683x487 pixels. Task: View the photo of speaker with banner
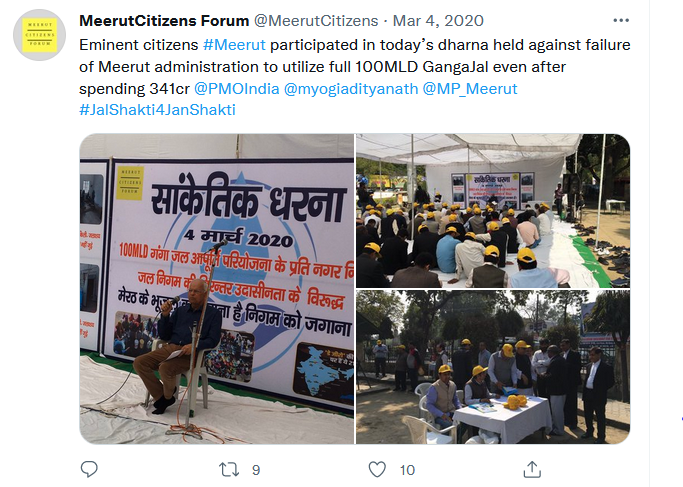pyautogui.click(x=217, y=289)
